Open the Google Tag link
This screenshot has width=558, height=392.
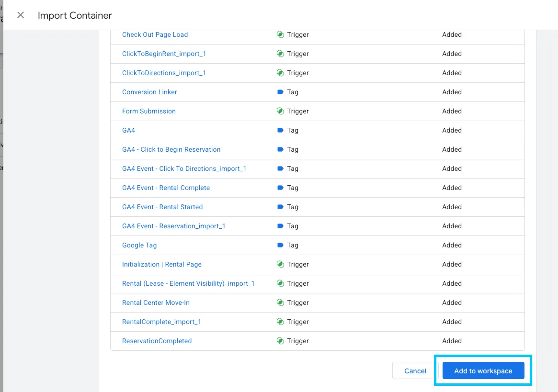[139, 246]
